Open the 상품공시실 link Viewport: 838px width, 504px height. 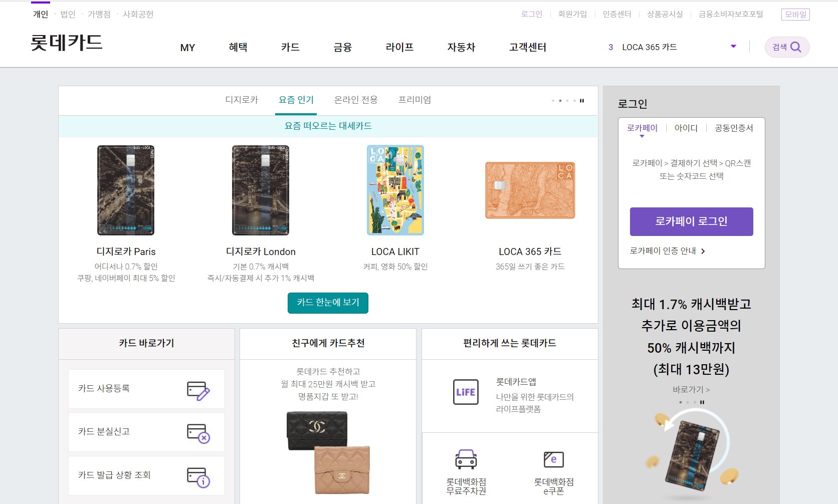(665, 14)
